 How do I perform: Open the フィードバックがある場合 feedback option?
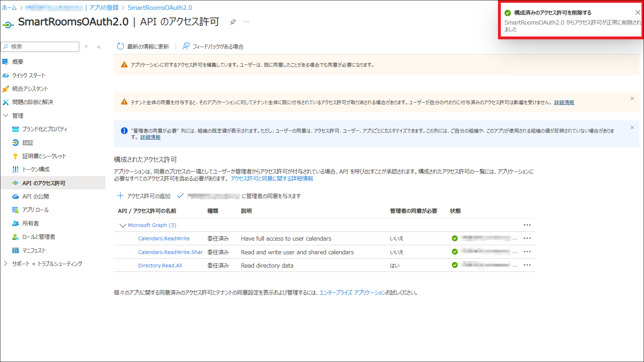pyautogui.click(x=213, y=47)
